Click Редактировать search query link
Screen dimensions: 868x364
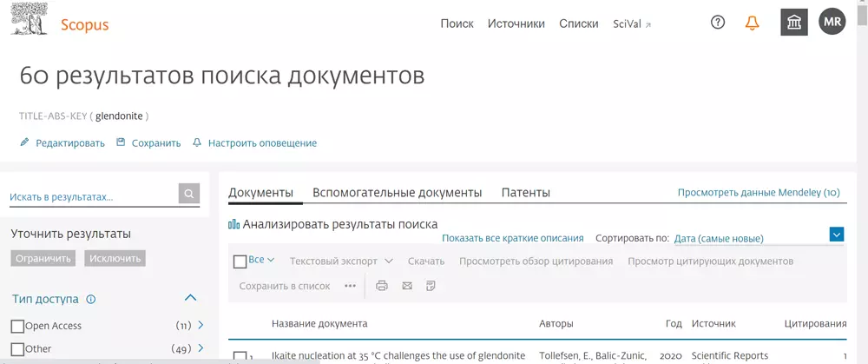tap(70, 143)
